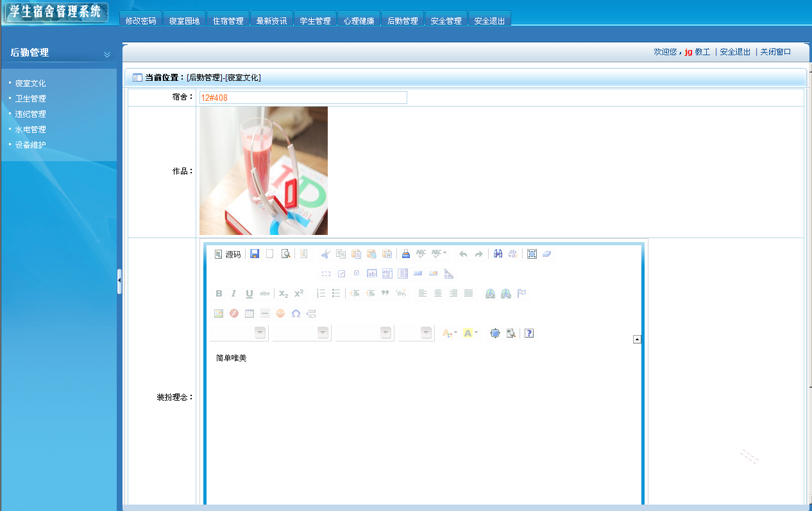
Task: Collapse the 后勤管理 sidebar panel chevron
Action: 107,55
